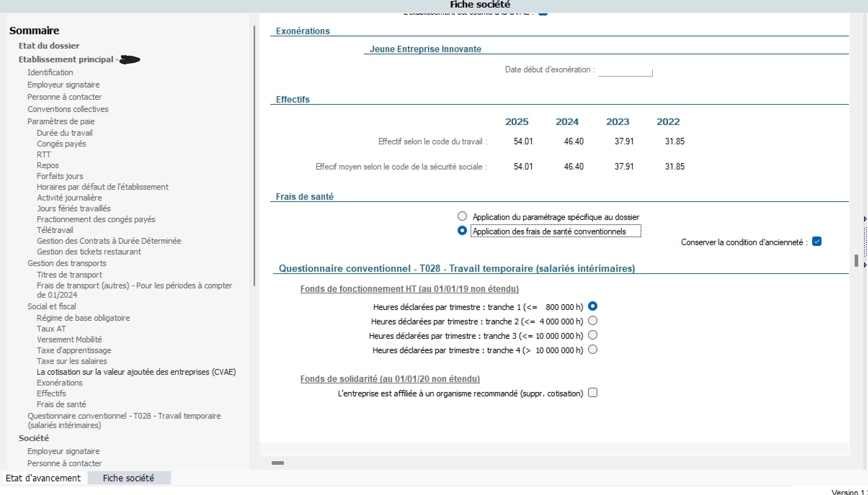Select Application du paramétrage spécifique au dossier
The width and height of the screenshot is (868, 495).
point(462,216)
